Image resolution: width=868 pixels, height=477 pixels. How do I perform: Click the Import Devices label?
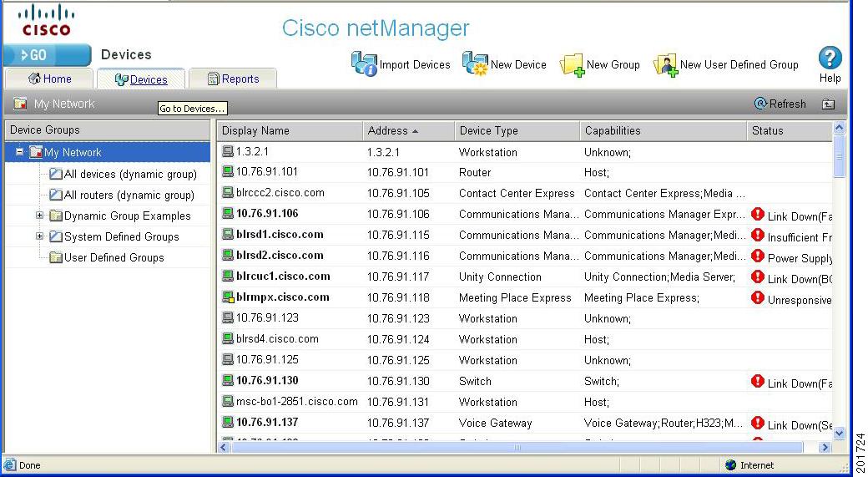[x=415, y=65]
